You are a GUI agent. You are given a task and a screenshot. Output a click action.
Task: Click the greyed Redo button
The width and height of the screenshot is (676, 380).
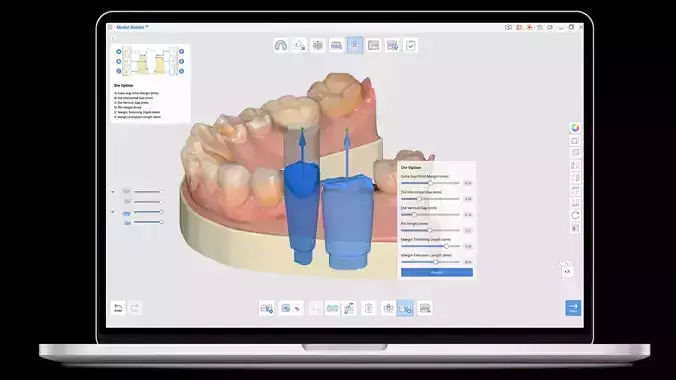135,308
